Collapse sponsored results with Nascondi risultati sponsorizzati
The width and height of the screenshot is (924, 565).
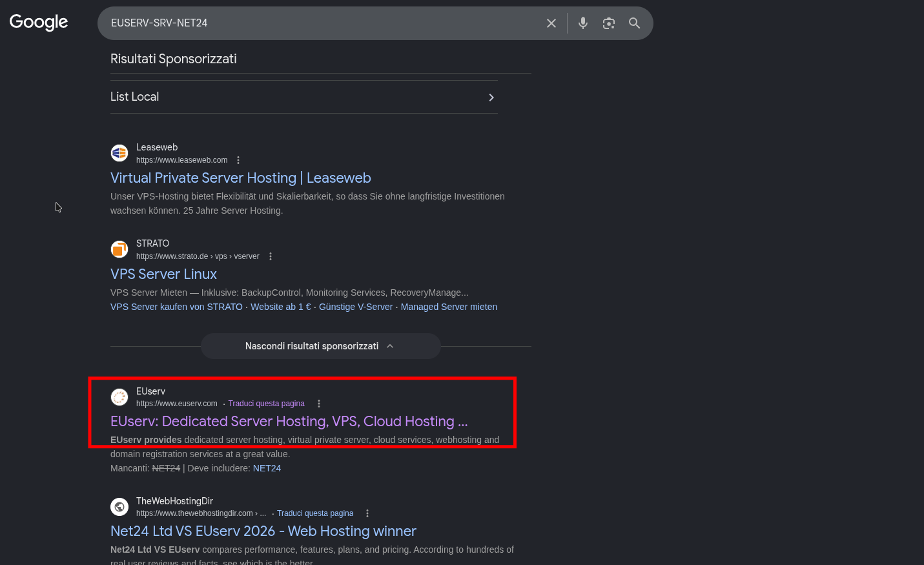coord(320,346)
